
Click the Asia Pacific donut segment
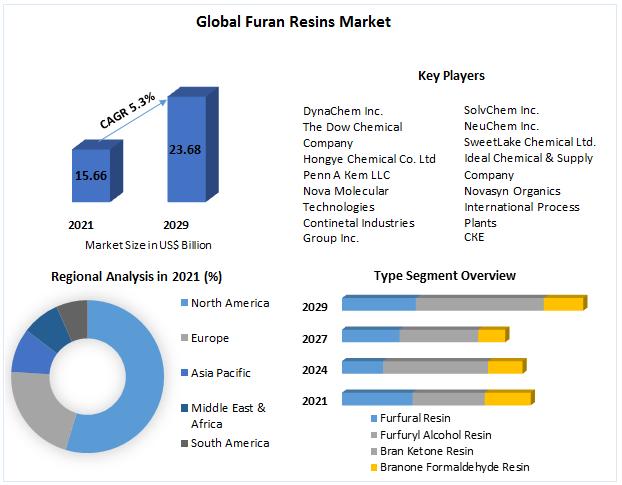pos(34,354)
